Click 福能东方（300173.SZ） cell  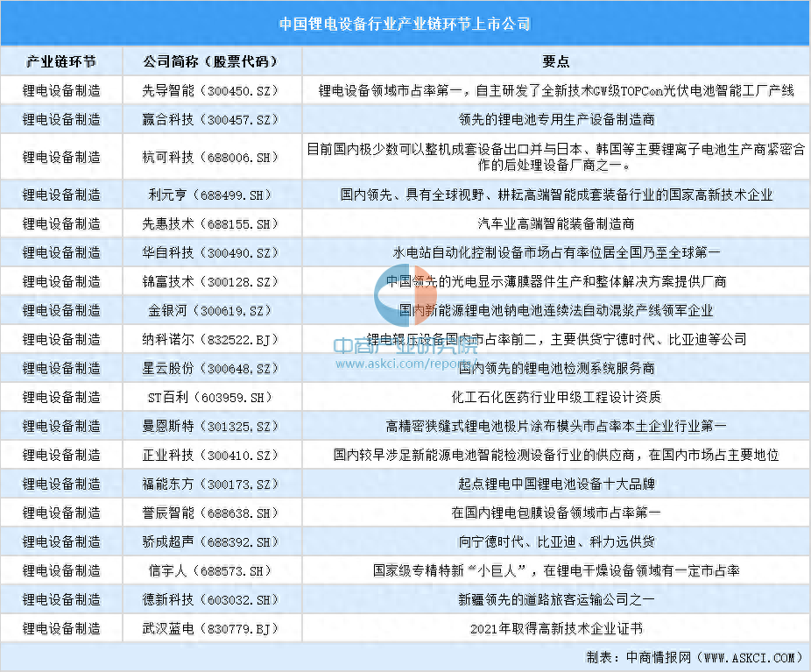212,485
